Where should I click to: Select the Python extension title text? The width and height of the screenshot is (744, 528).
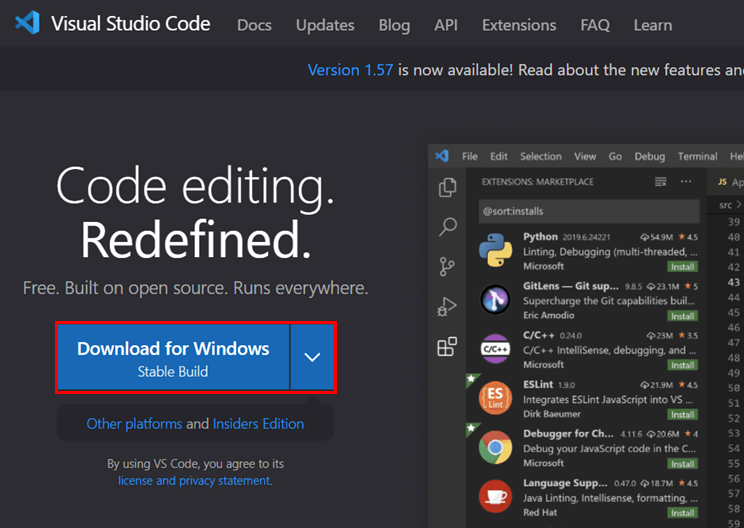pos(540,237)
